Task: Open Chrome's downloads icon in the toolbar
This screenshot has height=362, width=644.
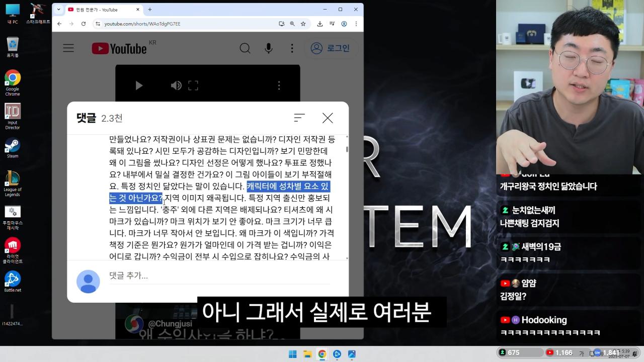Action: click(x=319, y=24)
